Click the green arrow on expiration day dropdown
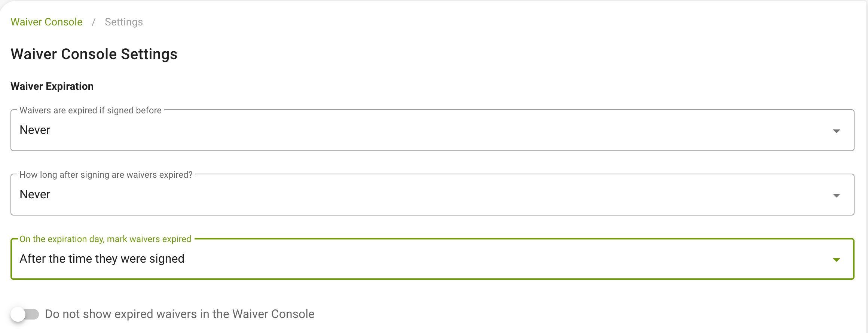Viewport: 868px width, 333px height. [x=837, y=260]
